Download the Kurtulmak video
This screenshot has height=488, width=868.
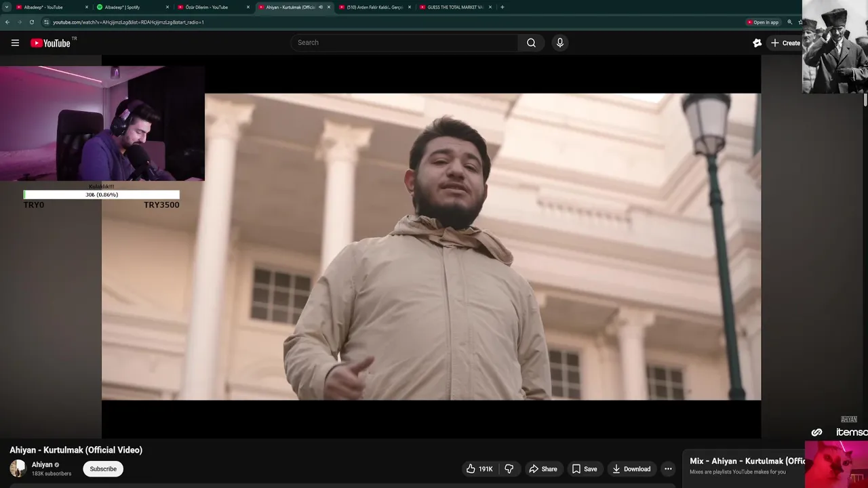coord(631,469)
